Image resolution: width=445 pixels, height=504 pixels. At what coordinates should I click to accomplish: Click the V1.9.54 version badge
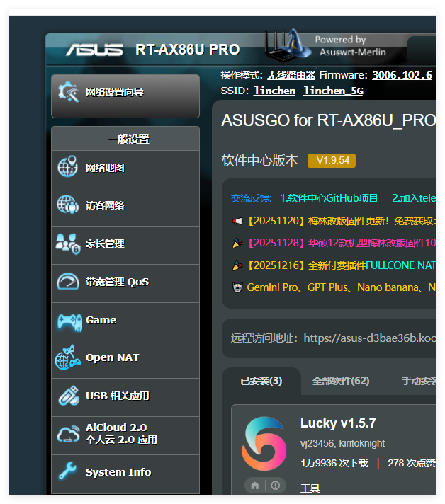[x=332, y=161]
